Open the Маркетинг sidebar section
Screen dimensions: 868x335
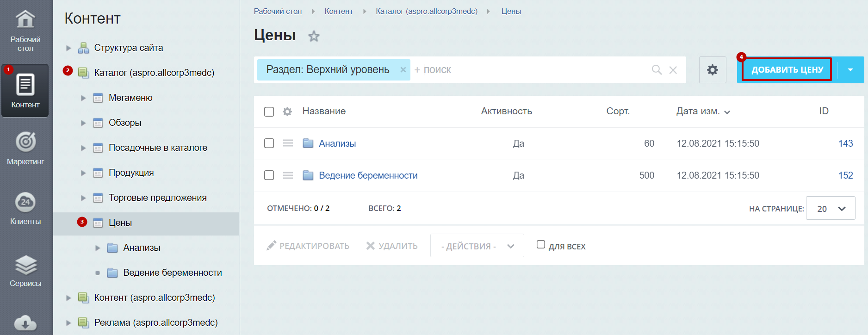coord(25,149)
